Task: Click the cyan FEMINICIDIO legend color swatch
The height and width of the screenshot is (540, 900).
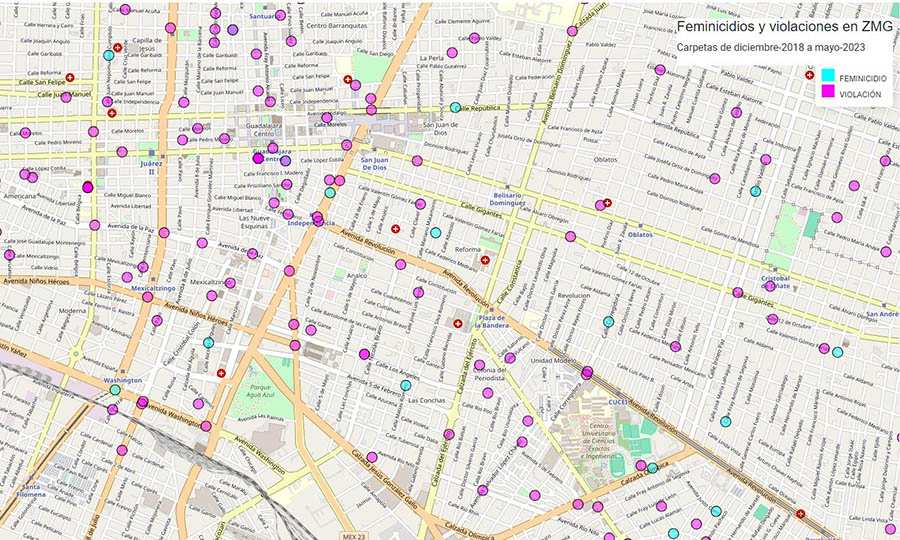Action: point(827,76)
